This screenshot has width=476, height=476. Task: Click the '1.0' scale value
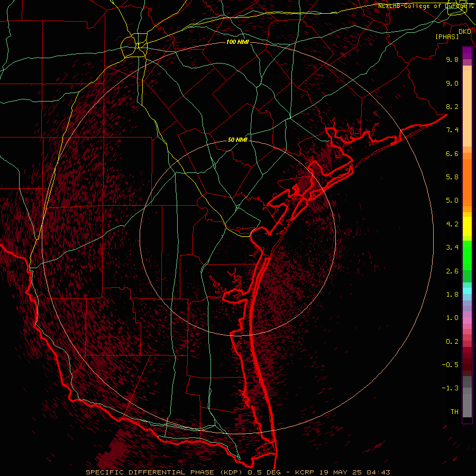(452, 318)
